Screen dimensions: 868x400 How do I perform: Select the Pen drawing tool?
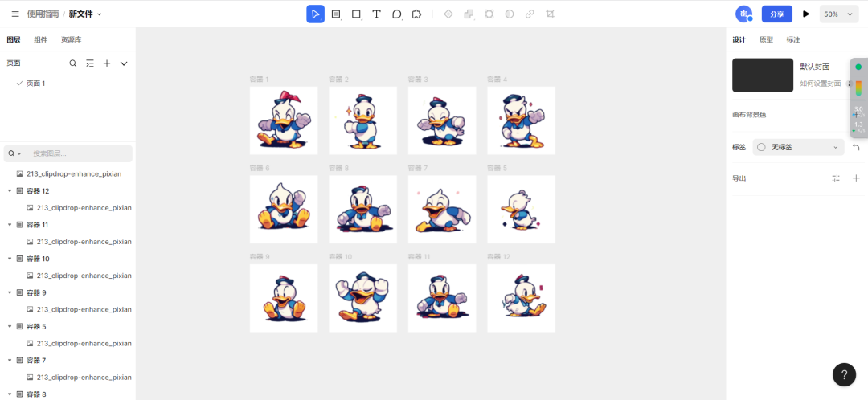(397, 14)
